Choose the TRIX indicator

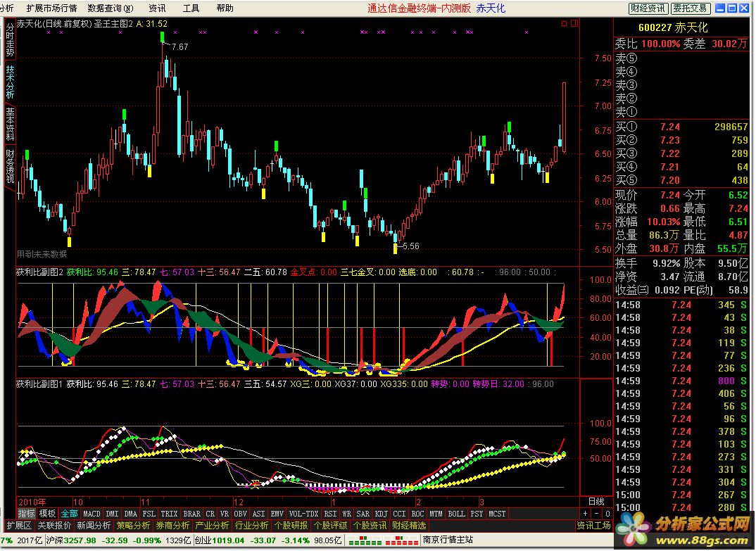click(169, 514)
